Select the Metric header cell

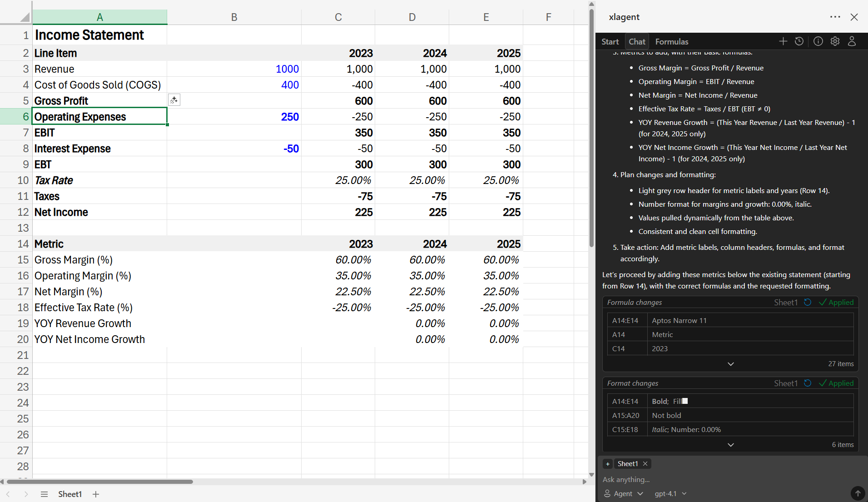tap(99, 244)
